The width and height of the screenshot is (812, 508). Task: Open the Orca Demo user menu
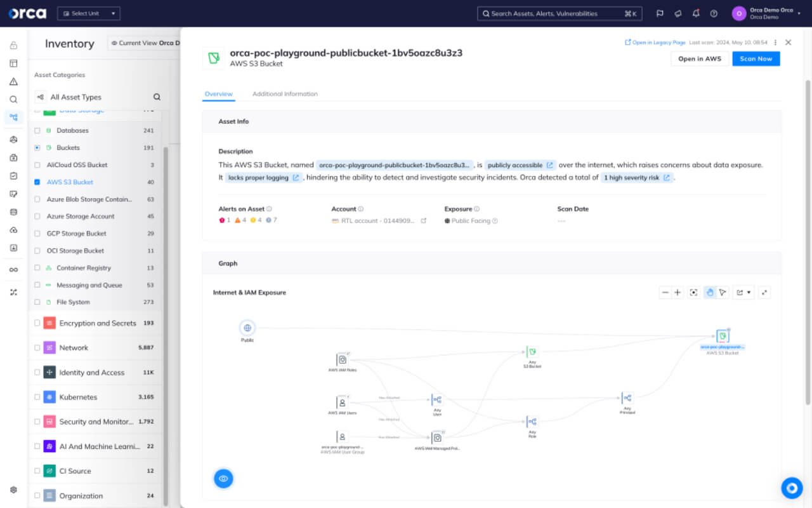(x=766, y=13)
